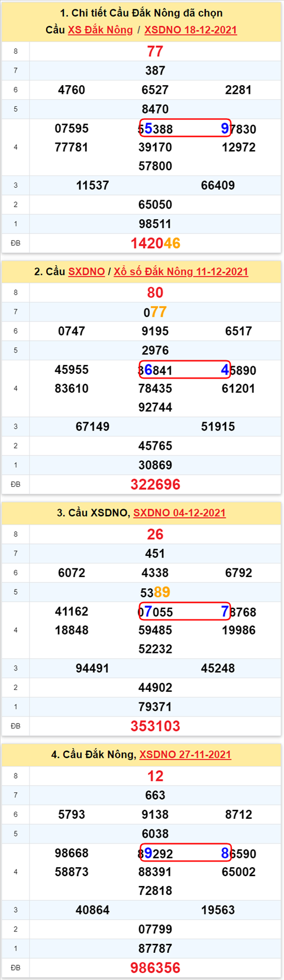Viewport: 284px width, 980px height.
Task: Open the XSDNO 27-11-2021 link
Action: click(185, 754)
